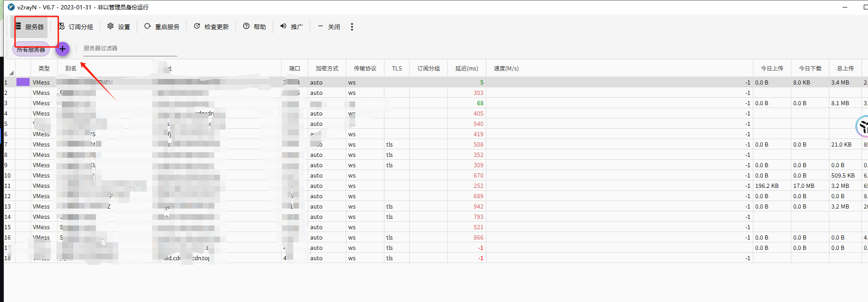
Task: Select the 所有服务器 all servers tab
Action: (31, 49)
